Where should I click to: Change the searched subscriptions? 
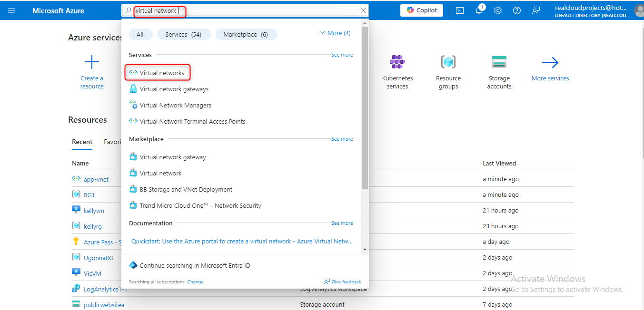(195, 282)
